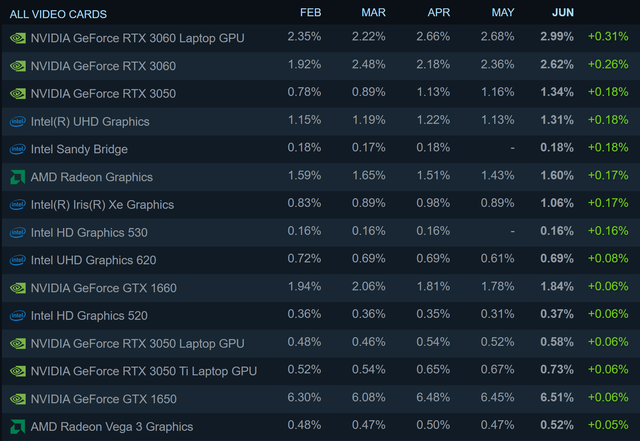Screen dimensions: 640x441
Task: Select the ALL VIDEO CARDS header
Action: pyautogui.click(x=58, y=14)
